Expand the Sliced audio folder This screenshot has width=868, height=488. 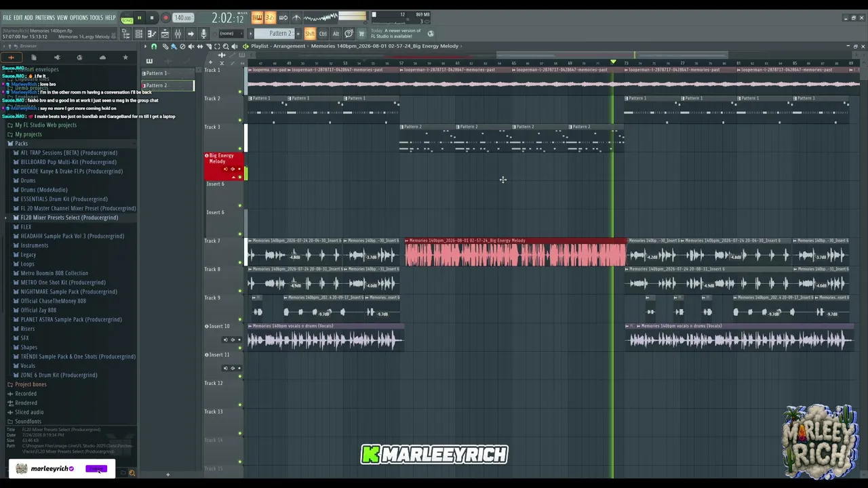(x=29, y=412)
